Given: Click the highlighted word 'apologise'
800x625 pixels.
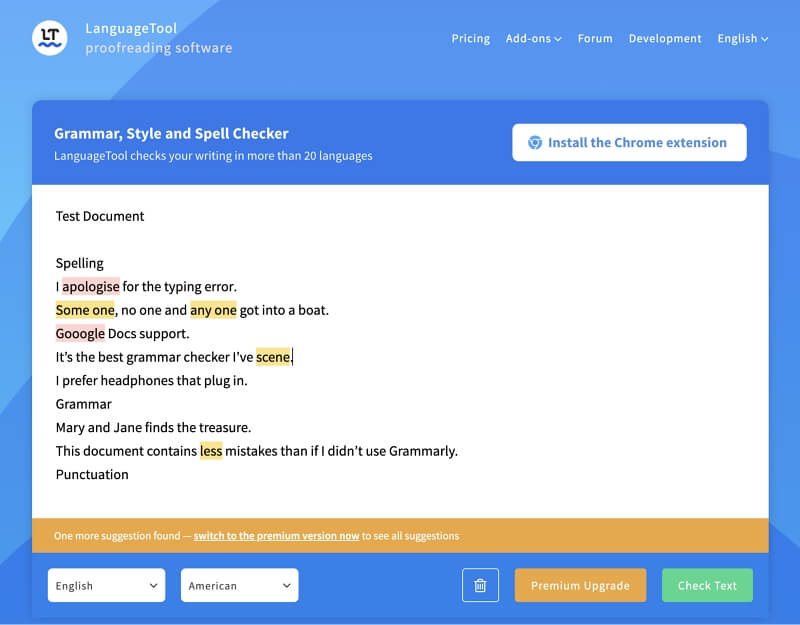Looking at the screenshot, I should pos(91,287).
